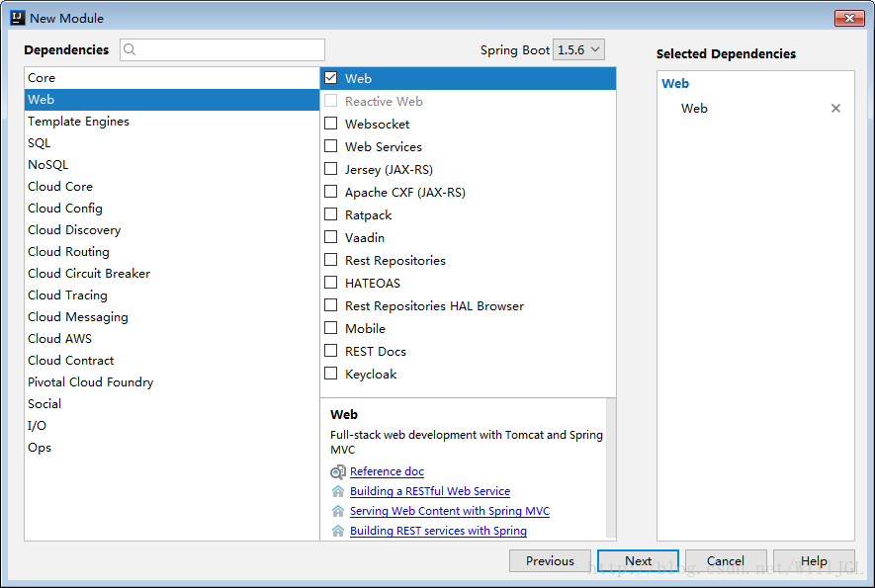The height and width of the screenshot is (588, 875).
Task: Uncheck the Web dependency checkbox
Action: pyautogui.click(x=331, y=78)
